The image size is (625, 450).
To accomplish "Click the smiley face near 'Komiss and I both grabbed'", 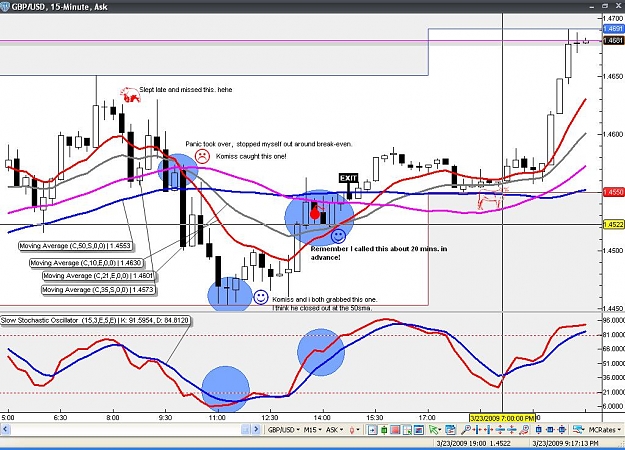I will coord(261,297).
